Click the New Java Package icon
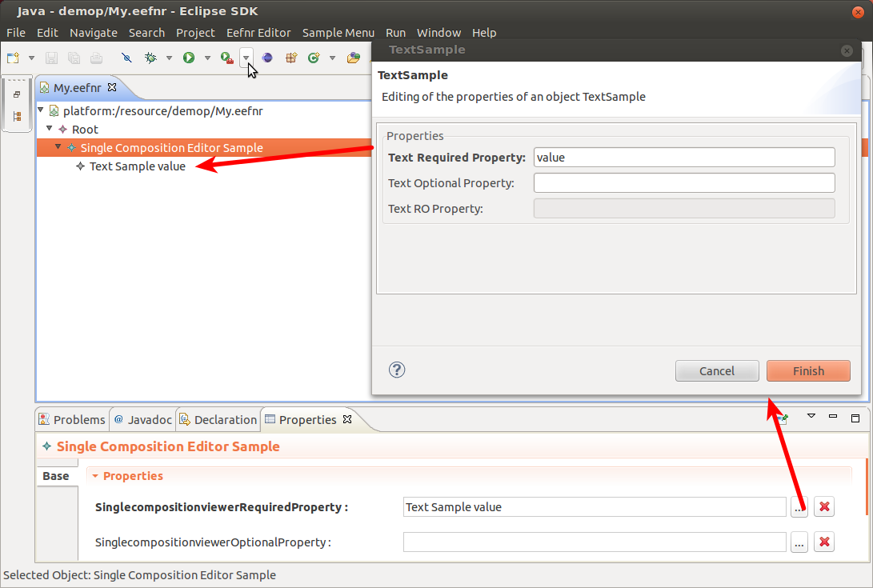Image resolution: width=873 pixels, height=588 pixels. [x=290, y=58]
